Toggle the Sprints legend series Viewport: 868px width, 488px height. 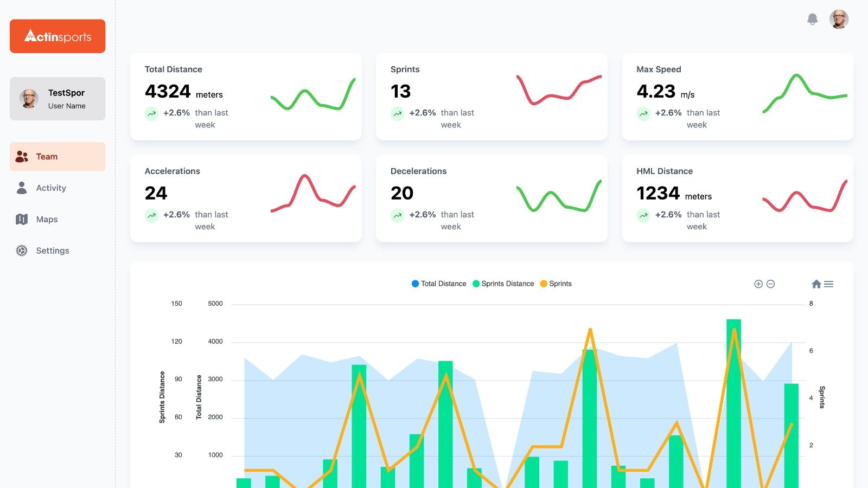click(556, 284)
